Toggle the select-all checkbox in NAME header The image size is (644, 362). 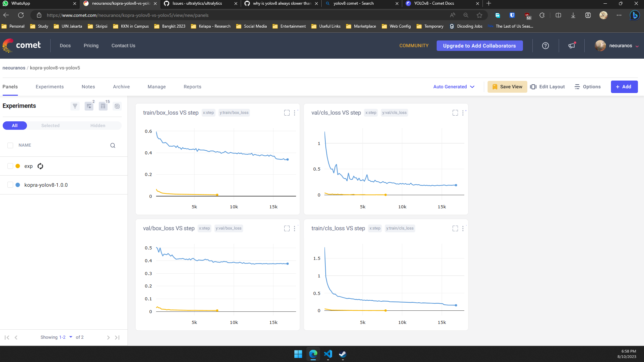[x=9, y=145]
